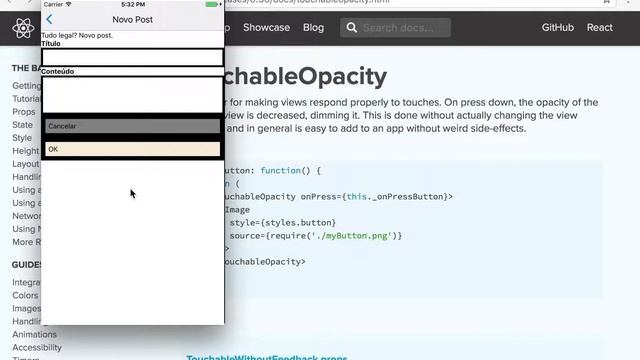Screen dimensions: 640x360
Task: Open the Style docs sidebar link
Action: coord(22,138)
